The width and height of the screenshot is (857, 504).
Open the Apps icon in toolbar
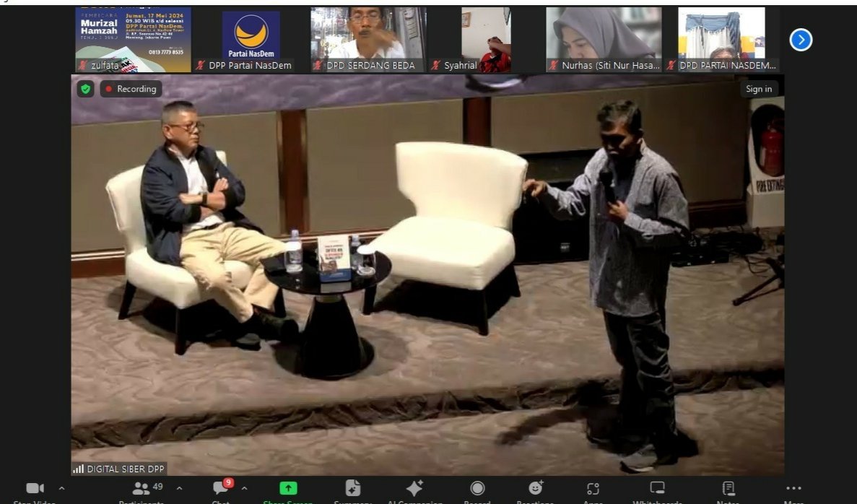pyautogui.click(x=593, y=489)
